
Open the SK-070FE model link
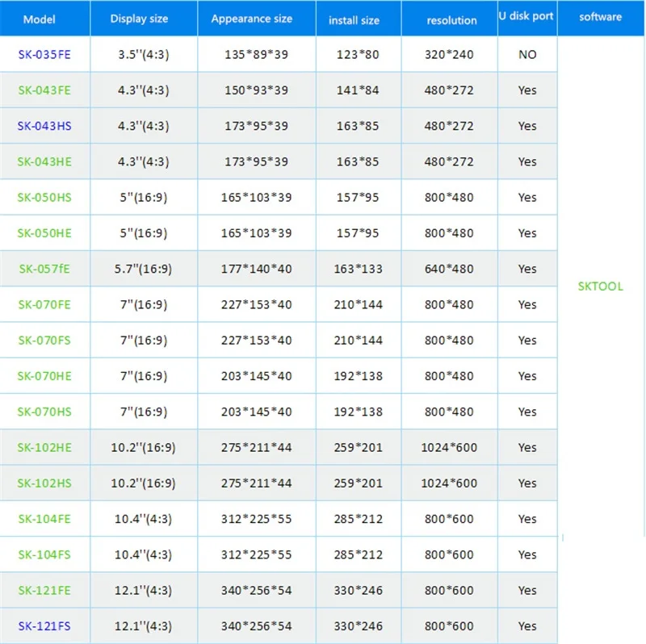coord(44,305)
